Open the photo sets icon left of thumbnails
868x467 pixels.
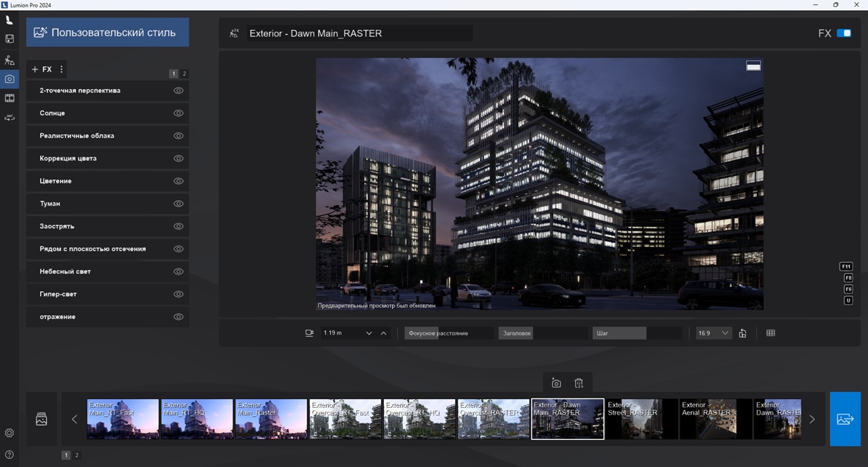pyautogui.click(x=41, y=419)
